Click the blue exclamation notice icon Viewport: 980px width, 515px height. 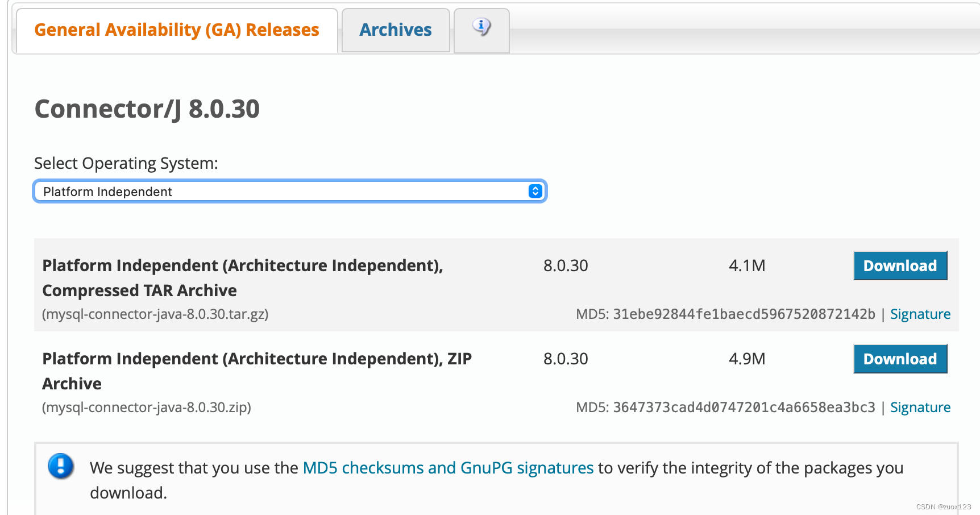coord(61,466)
